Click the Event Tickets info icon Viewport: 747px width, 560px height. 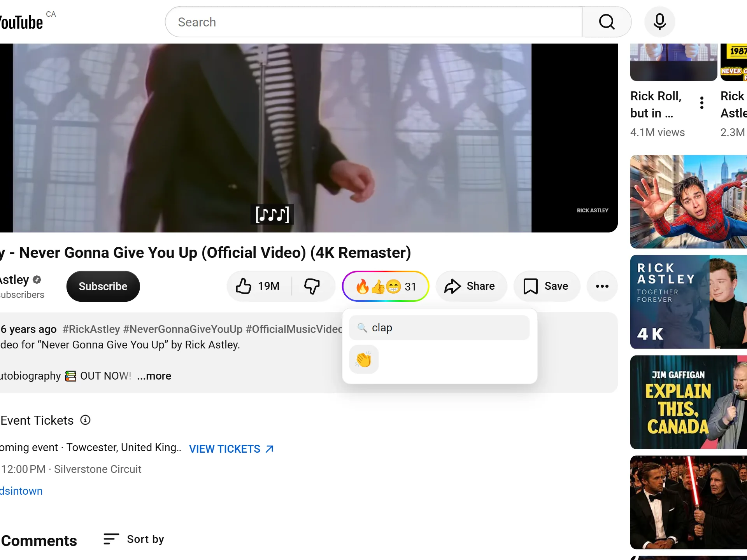click(x=85, y=420)
